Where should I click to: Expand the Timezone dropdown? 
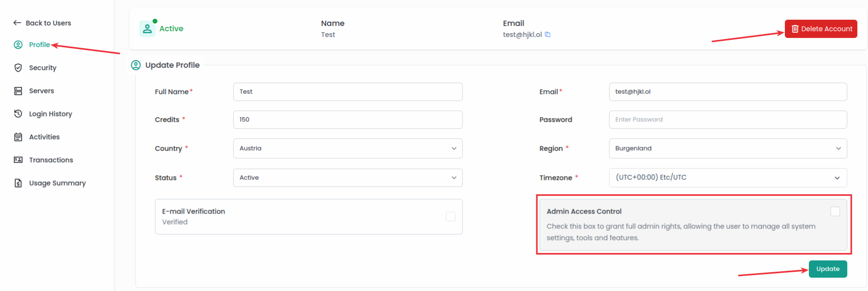pyautogui.click(x=727, y=178)
